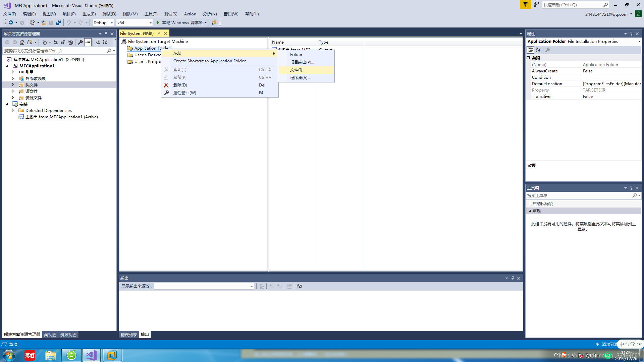Pin the 工具箱 panel

631,188
